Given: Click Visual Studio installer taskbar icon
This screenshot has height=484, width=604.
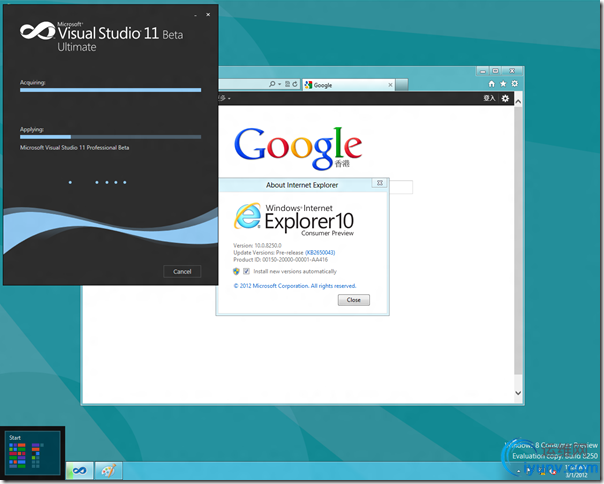Looking at the screenshot, I should tap(79, 471).
